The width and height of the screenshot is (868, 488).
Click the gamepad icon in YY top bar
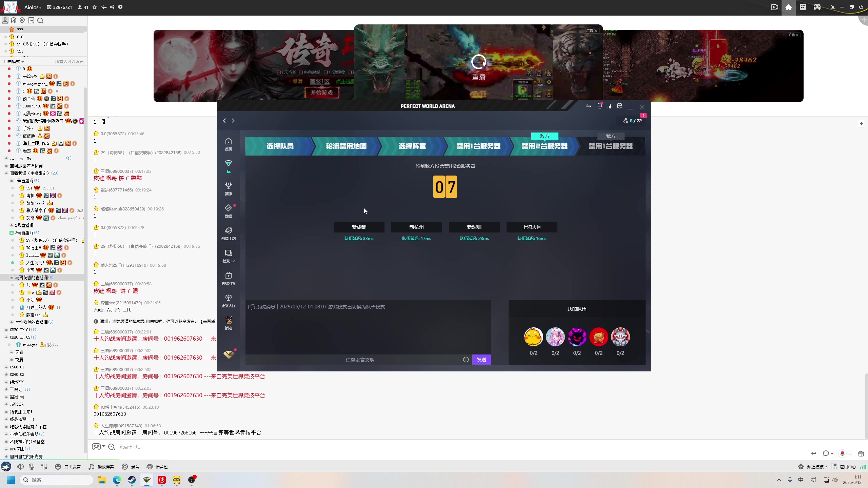pyautogui.click(x=817, y=7)
